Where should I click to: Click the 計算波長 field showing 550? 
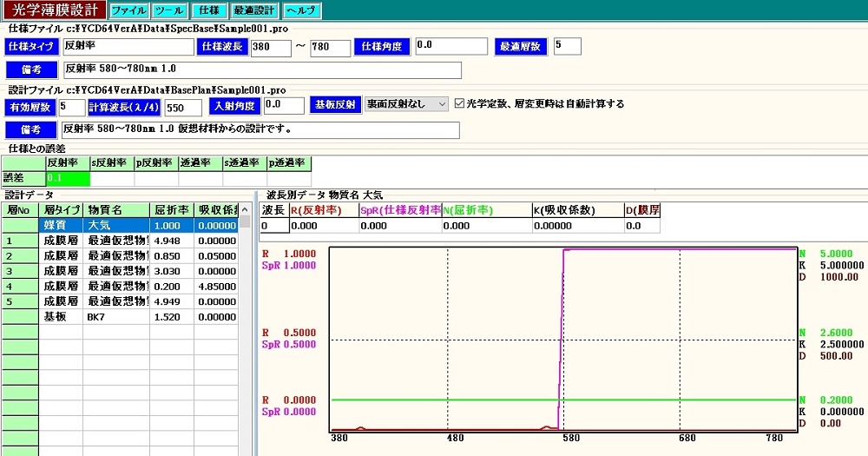click(183, 107)
